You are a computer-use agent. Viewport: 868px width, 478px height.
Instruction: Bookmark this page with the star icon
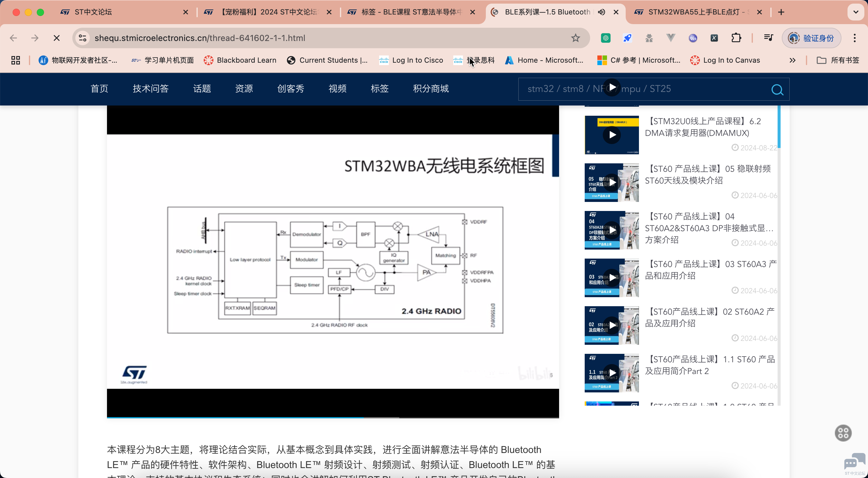576,38
